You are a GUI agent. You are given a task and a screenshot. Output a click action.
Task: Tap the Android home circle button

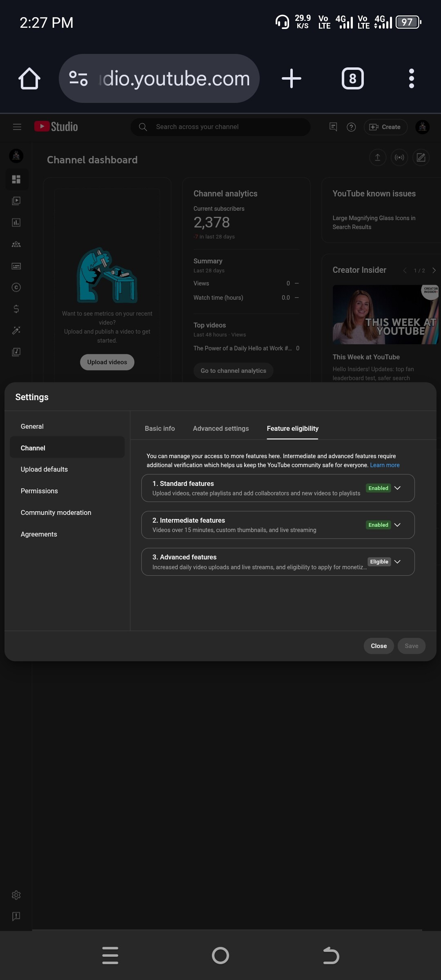click(x=220, y=955)
